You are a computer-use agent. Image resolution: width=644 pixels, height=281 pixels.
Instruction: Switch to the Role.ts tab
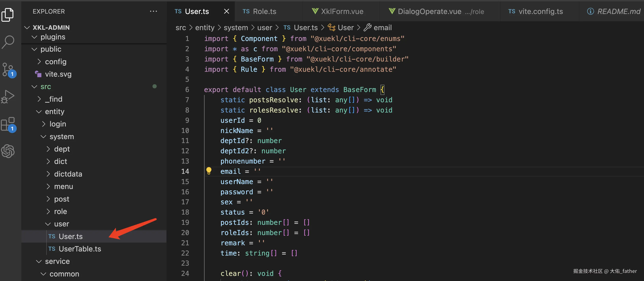pos(264,11)
